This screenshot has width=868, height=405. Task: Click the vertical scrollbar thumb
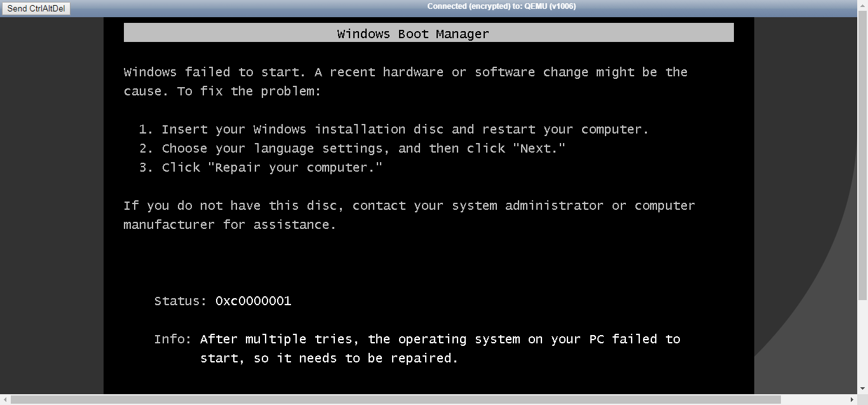(862, 155)
